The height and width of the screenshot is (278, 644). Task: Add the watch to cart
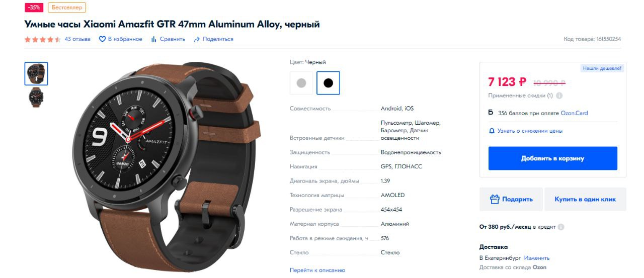[552, 158]
